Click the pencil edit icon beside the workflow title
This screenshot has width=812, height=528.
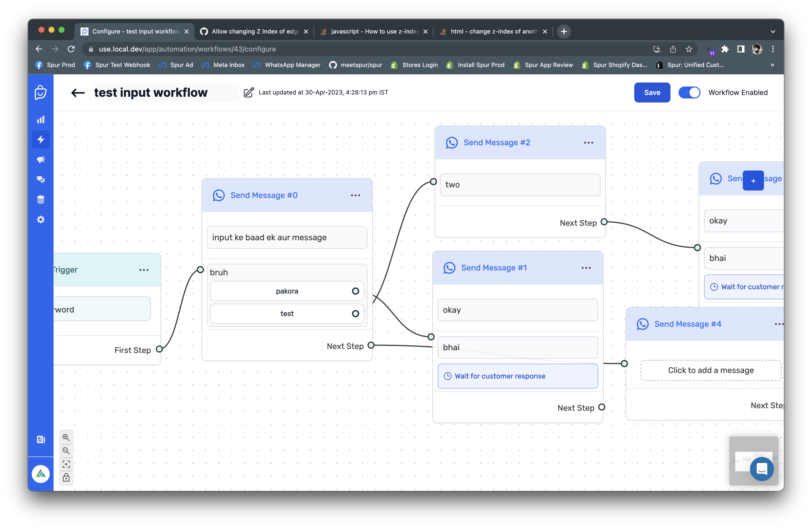pyautogui.click(x=249, y=92)
